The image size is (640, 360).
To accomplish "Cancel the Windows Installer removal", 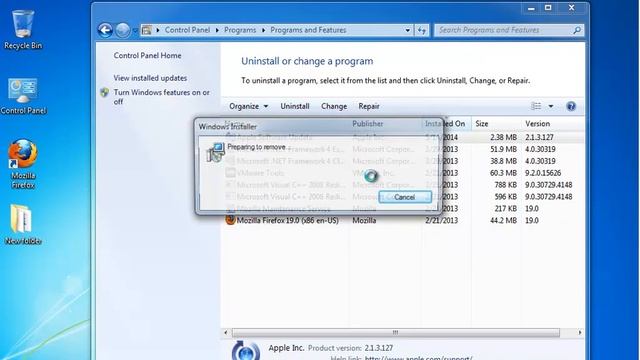I will (404, 197).
